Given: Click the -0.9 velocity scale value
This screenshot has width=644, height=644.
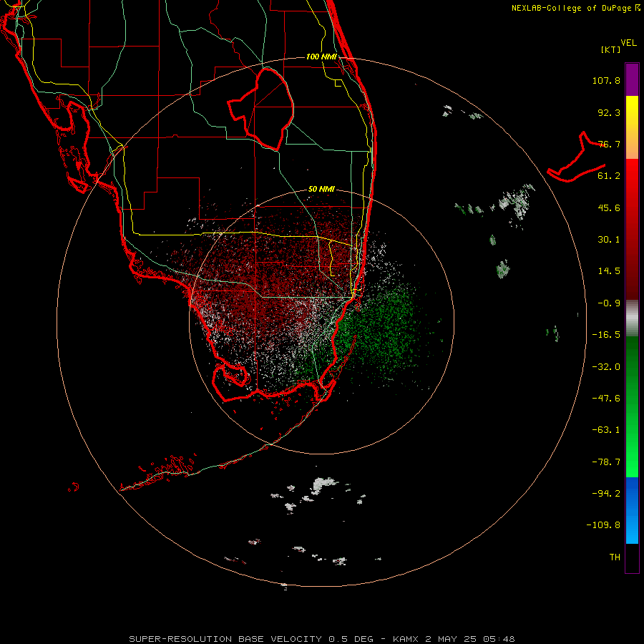Looking at the screenshot, I should tap(609, 303).
